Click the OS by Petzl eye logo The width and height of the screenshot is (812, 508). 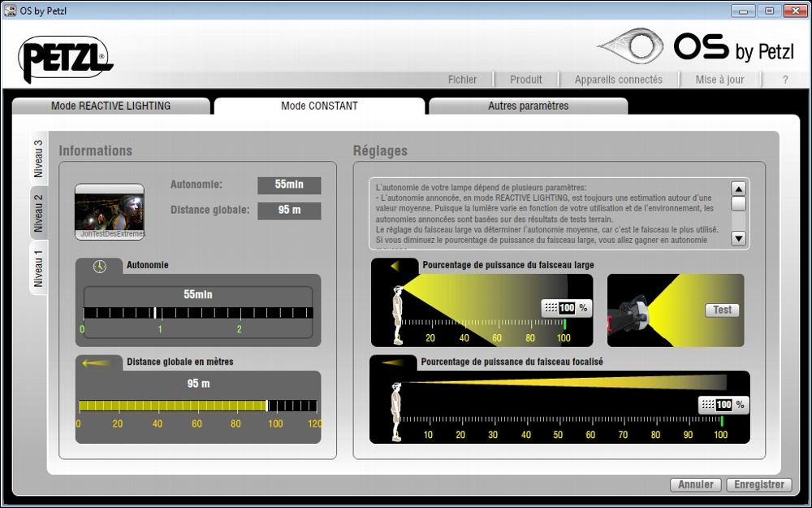630,46
